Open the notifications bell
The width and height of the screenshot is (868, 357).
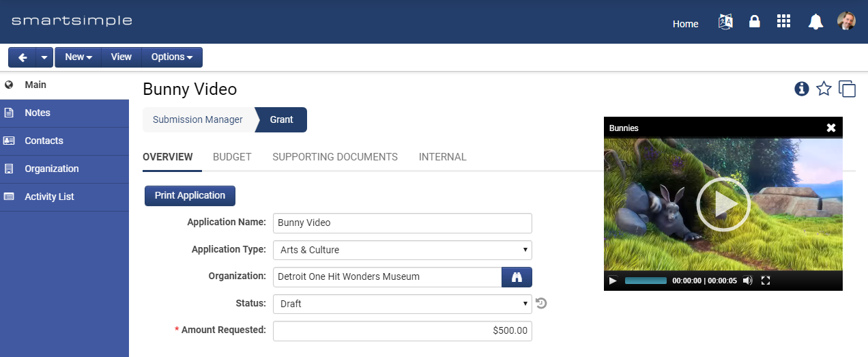815,22
